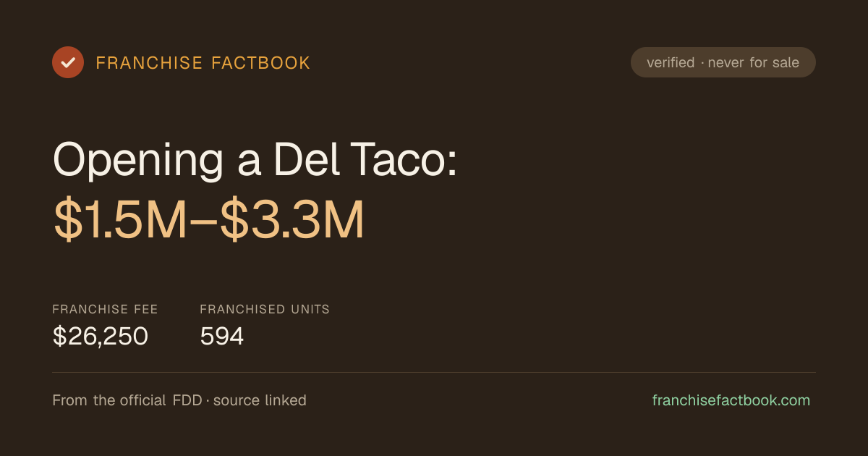Click the $1.5M lower range amount
The width and height of the screenshot is (868, 456).
tap(120, 220)
